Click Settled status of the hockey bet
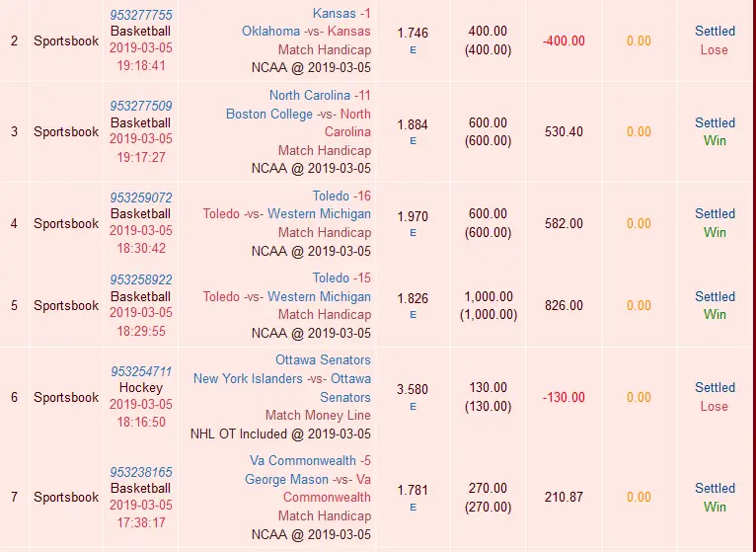 click(x=715, y=387)
